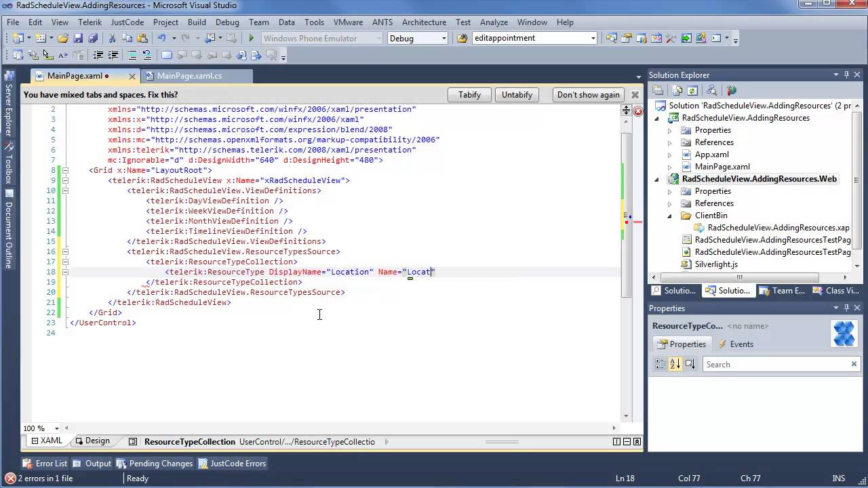Open the Error List panel
Image resolution: width=868 pixels, height=488 pixels.
click(45, 464)
